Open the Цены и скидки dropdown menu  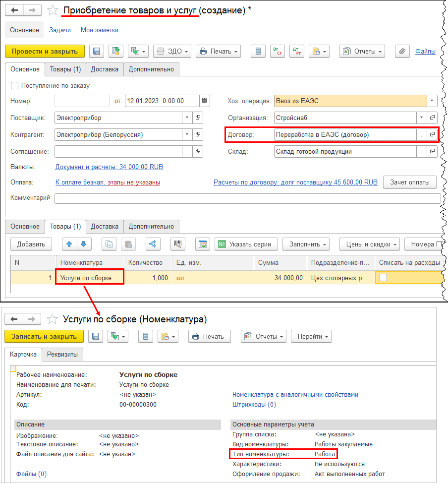(x=369, y=244)
